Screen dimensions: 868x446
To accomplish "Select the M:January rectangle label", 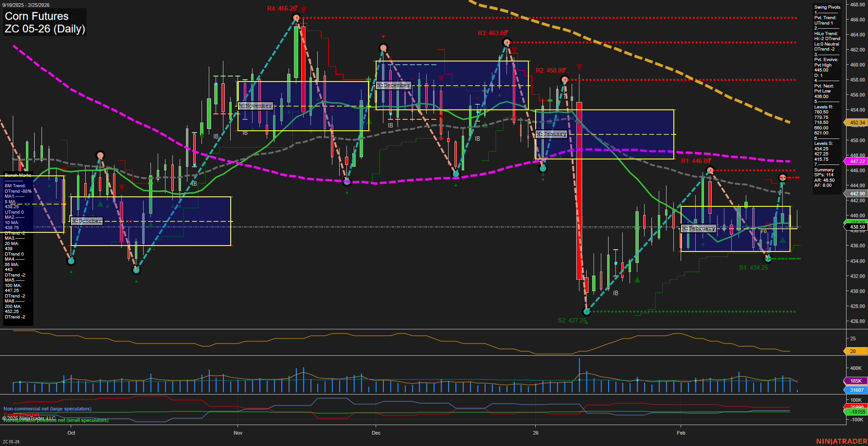I will click(552, 134).
